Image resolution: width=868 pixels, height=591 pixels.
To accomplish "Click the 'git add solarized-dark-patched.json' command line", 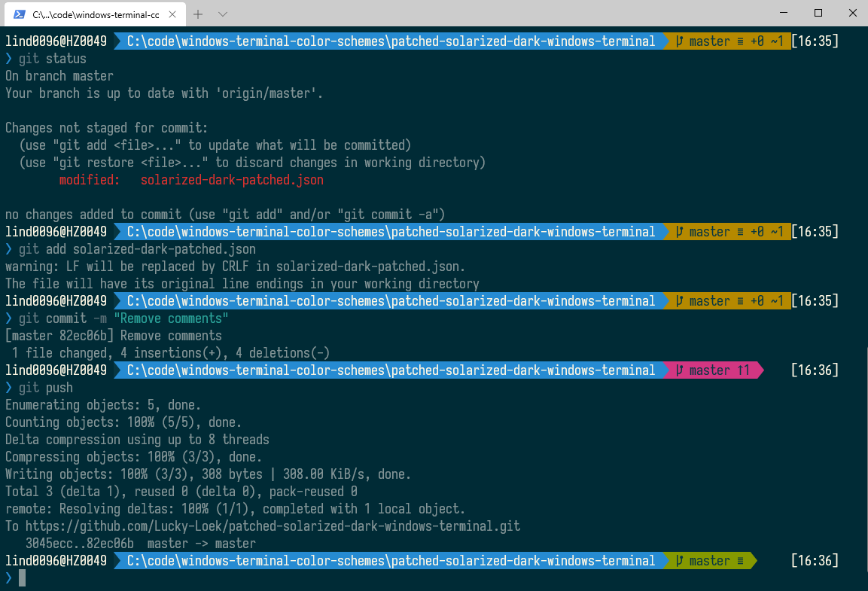I will pyautogui.click(x=137, y=249).
